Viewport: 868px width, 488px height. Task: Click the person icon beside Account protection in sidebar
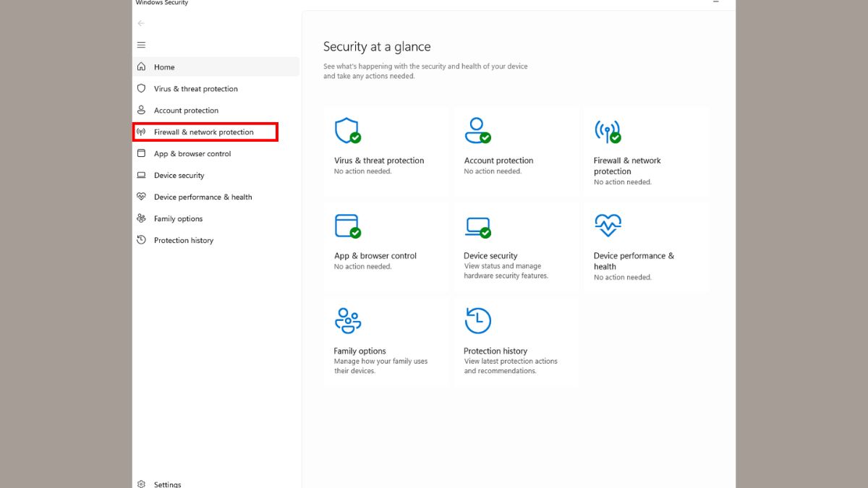(x=141, y=110)
